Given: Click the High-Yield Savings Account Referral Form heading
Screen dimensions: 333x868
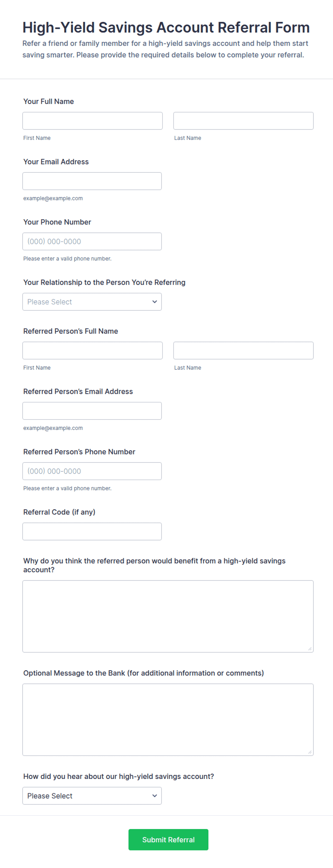Looking at the screenshot, I should pos(166,28).
